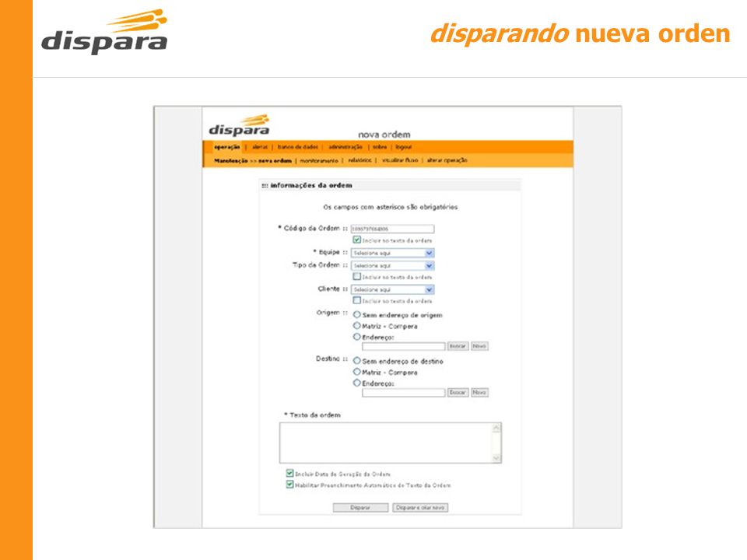Screen dimensions: 747x560
Task: Open the sobre menu item
Action: [380, 147]
